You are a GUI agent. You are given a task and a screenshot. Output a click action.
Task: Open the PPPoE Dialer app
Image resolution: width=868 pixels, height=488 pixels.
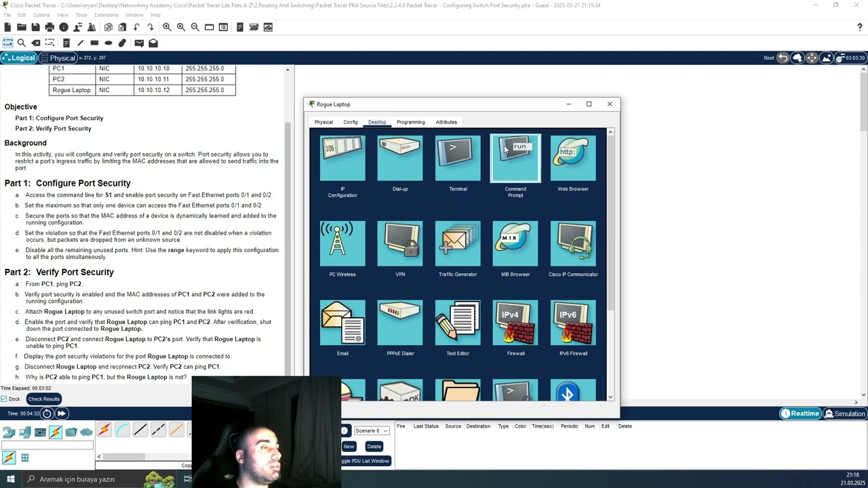(x=400, y=323)
